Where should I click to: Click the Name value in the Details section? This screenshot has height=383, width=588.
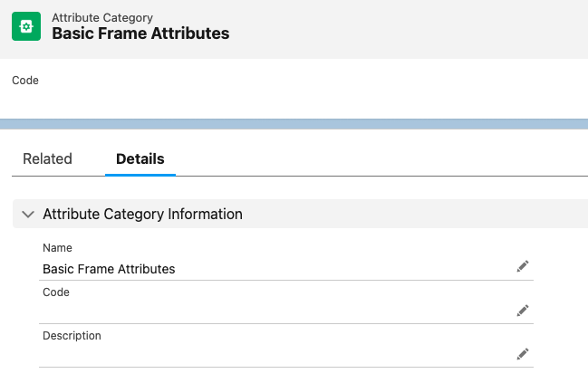(x=109, y=269)
